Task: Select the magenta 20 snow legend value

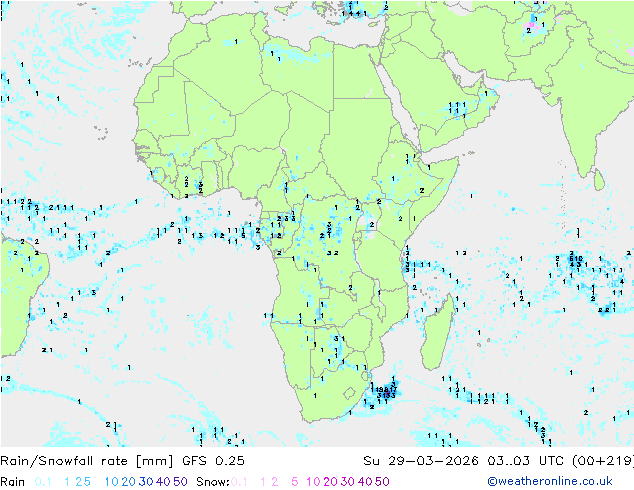Action: click(x=330, y=482)
